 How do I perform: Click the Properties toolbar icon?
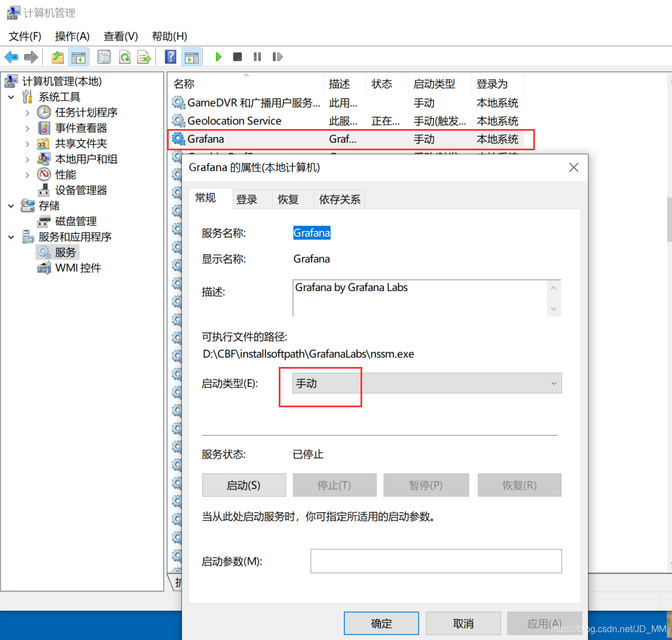click(x=104, y=57)
